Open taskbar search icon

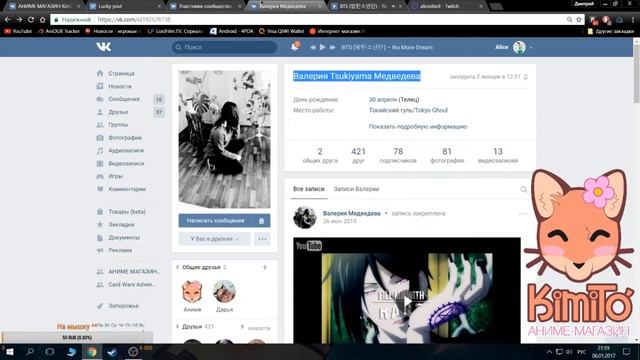(30, 352)
